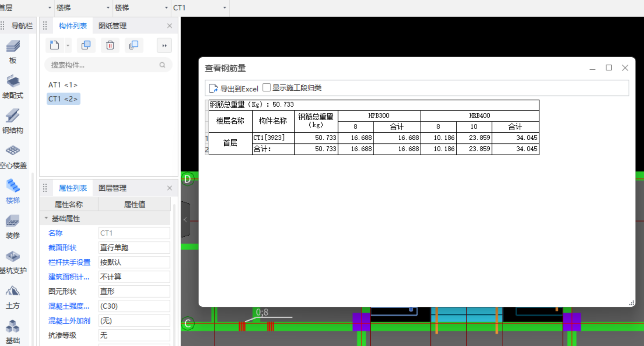This screenshot has height=346, width=644.
Task: Click the delete component trash icon
Action: pyautogui.click(x=110, y=46)
